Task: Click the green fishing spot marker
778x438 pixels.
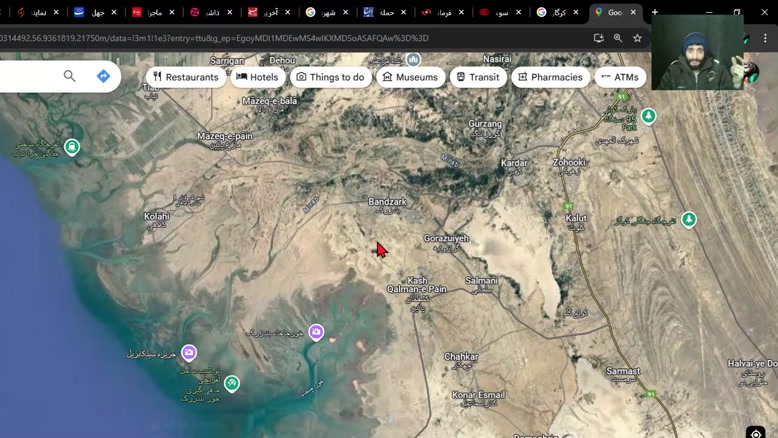Action: (x=232, y=383)
